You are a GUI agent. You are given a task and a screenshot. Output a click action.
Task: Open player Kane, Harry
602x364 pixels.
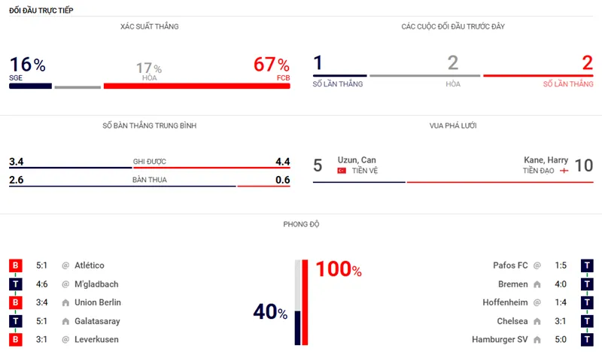546,160
